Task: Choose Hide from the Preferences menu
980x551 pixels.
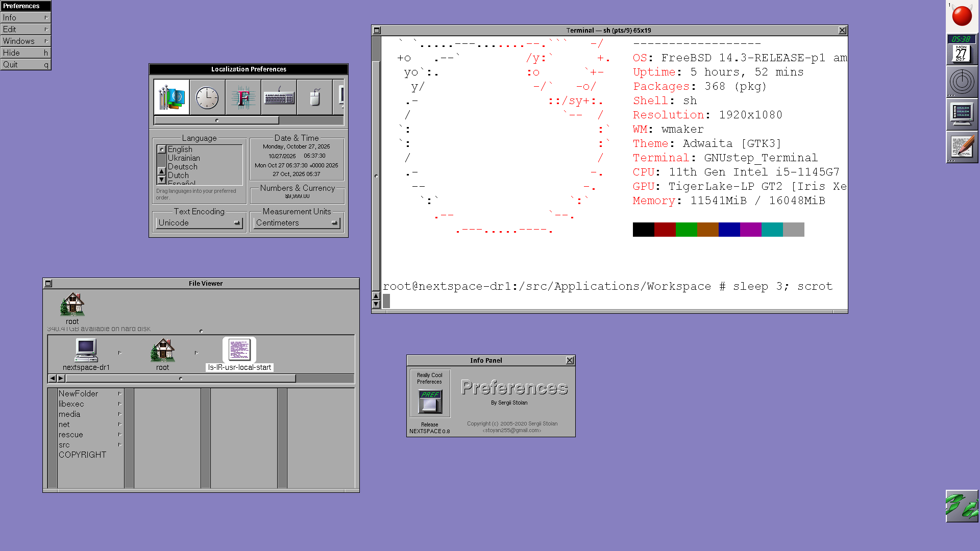Action: [x=26, y=53]
